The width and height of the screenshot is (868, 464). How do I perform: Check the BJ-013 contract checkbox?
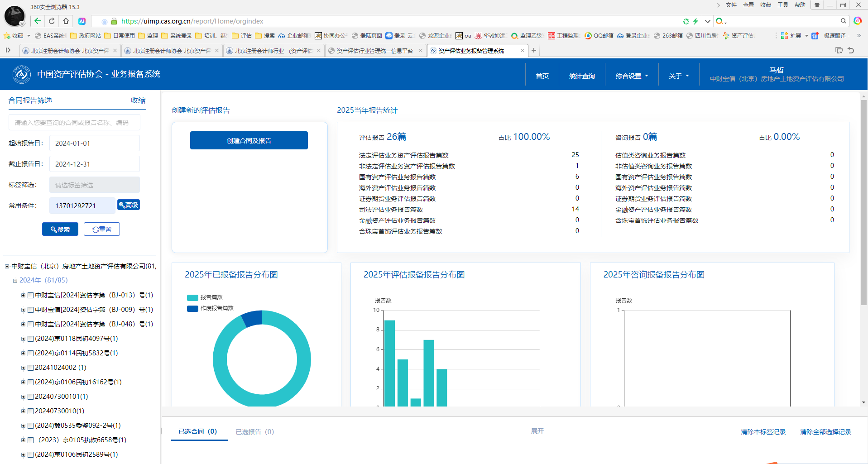(x=30, y=295)
